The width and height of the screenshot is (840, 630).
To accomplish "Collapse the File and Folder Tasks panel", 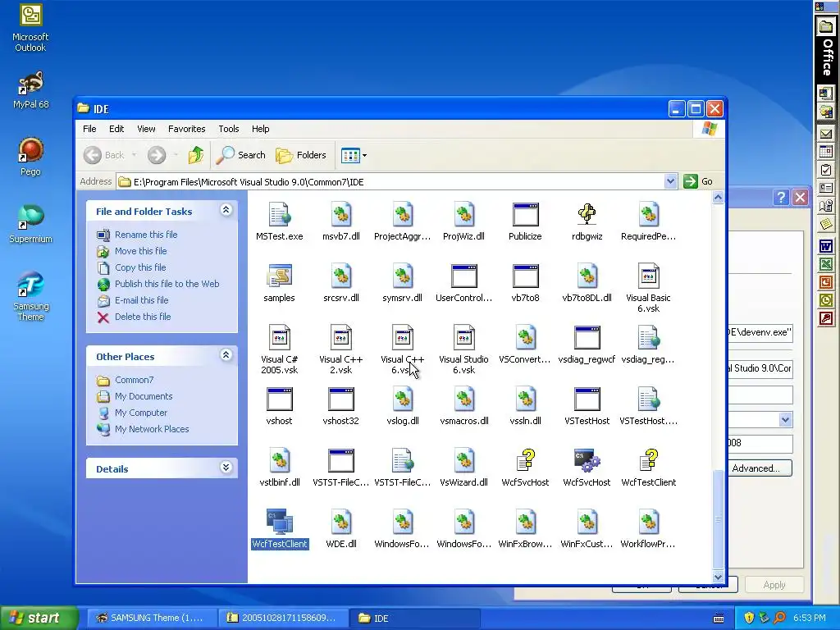I will [x=226, y=210].
